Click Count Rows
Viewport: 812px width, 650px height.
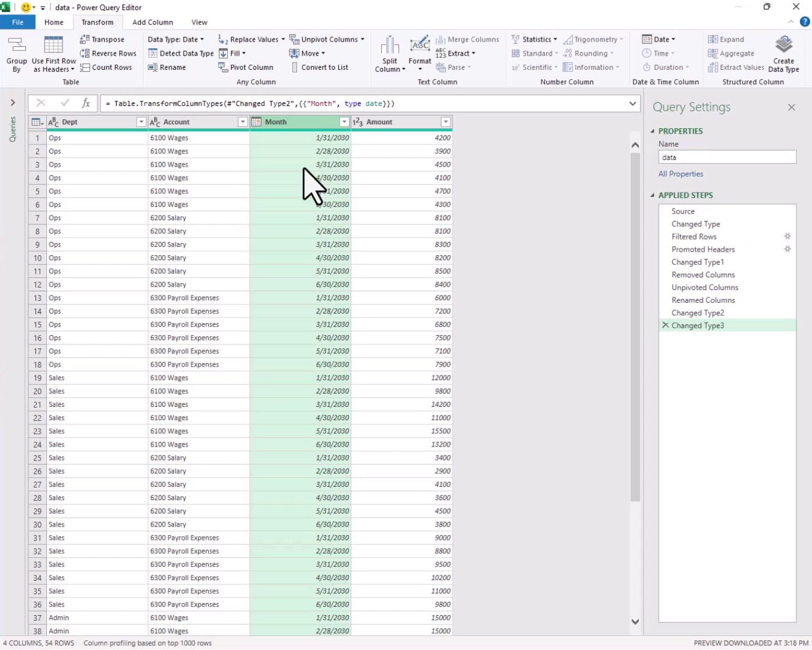pos(105,67)
